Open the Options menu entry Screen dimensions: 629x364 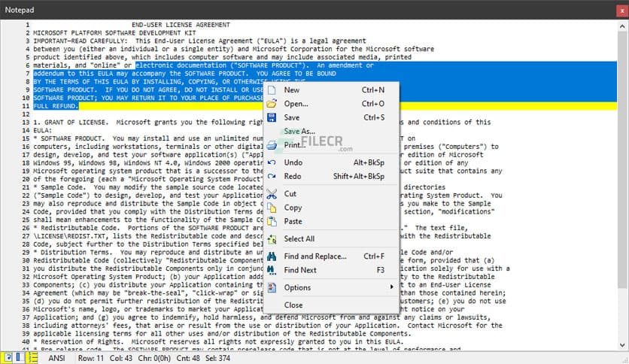point(331,287)
